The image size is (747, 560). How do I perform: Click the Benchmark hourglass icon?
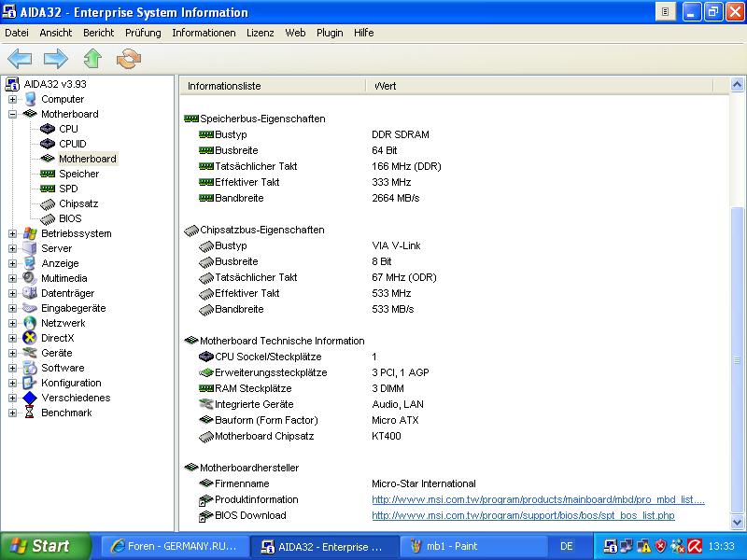click(x=30, y=413)
